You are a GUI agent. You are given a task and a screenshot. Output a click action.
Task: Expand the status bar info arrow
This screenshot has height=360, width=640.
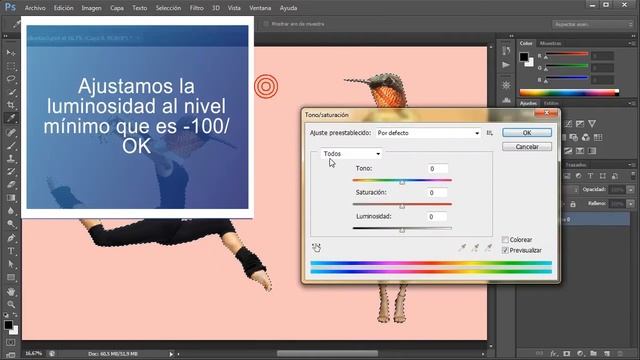[x=171, y=354]
